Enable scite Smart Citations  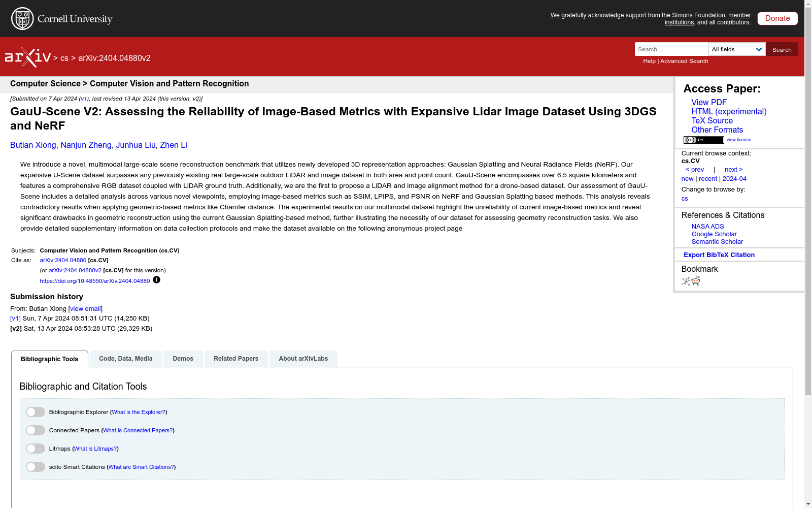click(36, 467)
